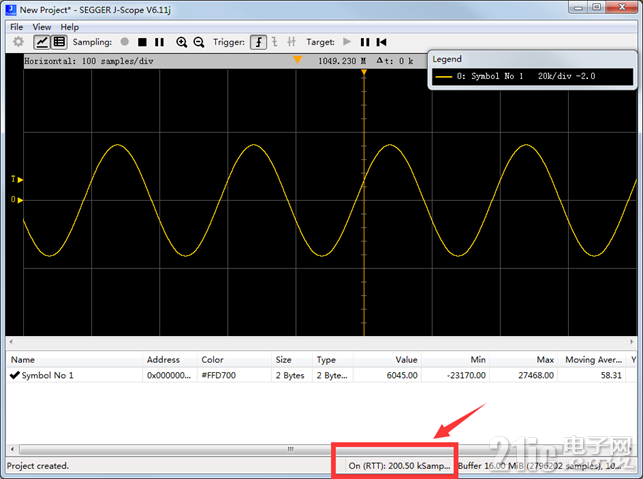Click the T trigger level marker

click(x=17, y=179)
